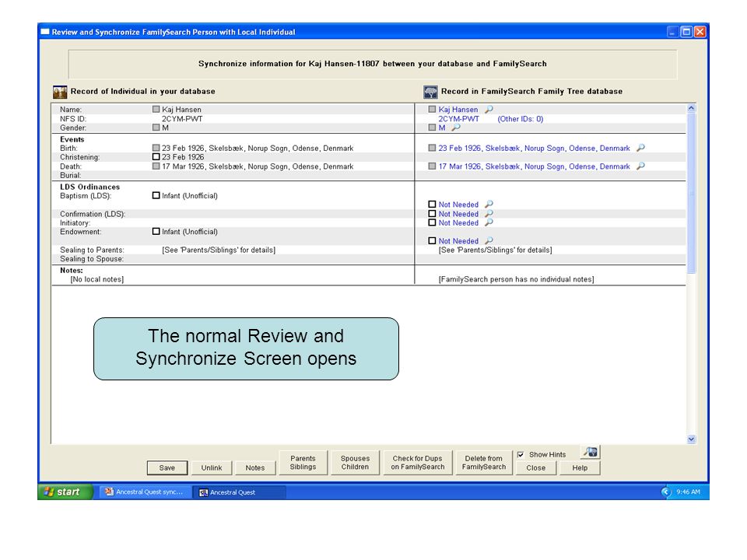This screenshot has width=747, height=560.
Task: Toggle local Name checkbox for Kaj Hansen
Action: click(x=156, y=110)
